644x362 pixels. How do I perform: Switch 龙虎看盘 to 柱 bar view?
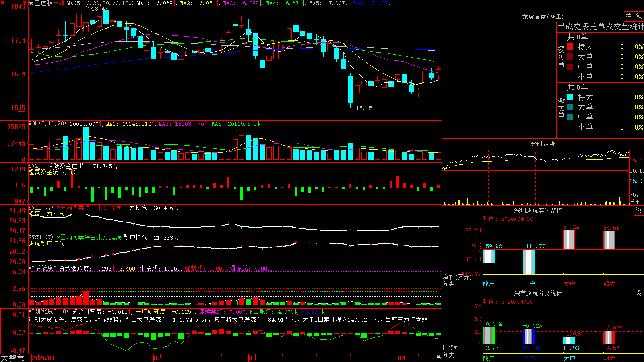tap(629, 16)
